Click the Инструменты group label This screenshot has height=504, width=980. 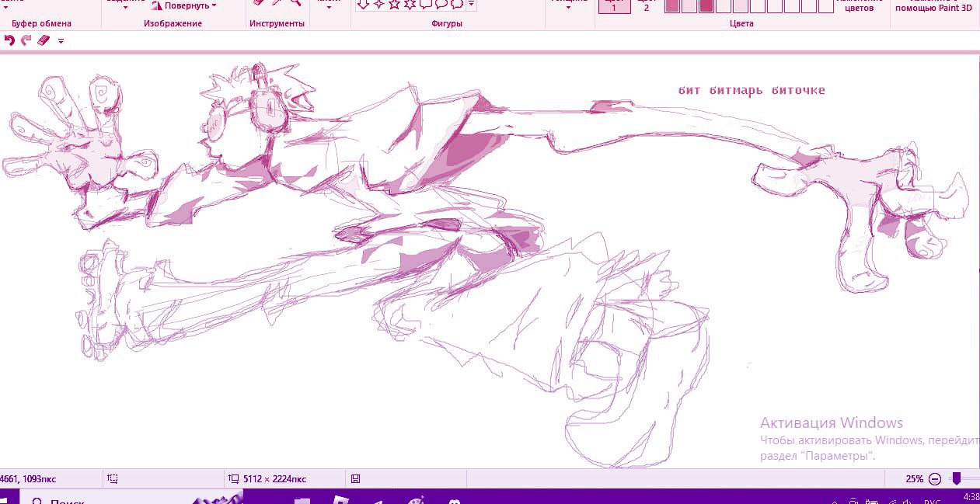[x=277, y=23]
